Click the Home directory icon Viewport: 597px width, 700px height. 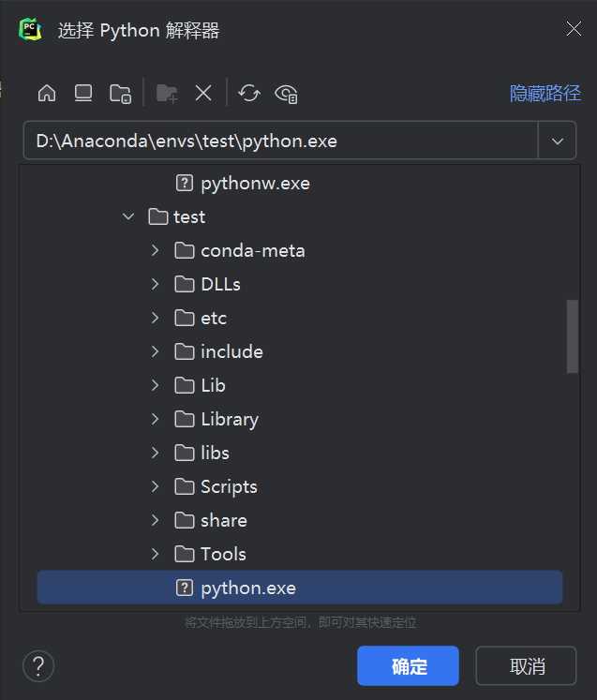tap(47, 93)
